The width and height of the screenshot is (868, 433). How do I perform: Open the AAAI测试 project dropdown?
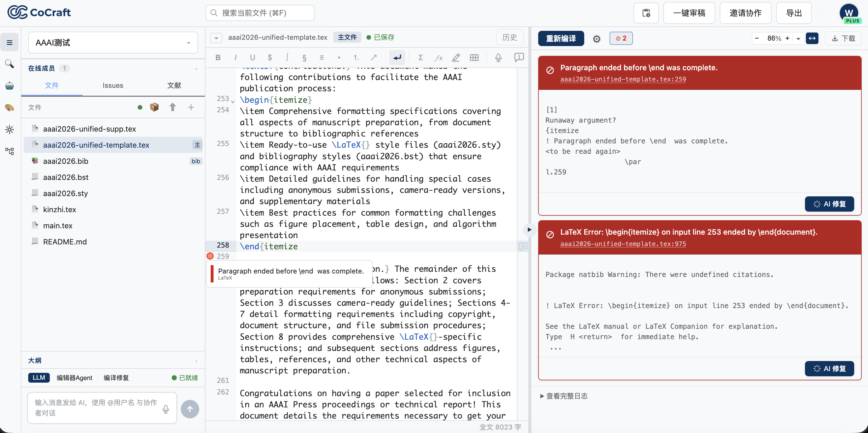coord(113,42)
